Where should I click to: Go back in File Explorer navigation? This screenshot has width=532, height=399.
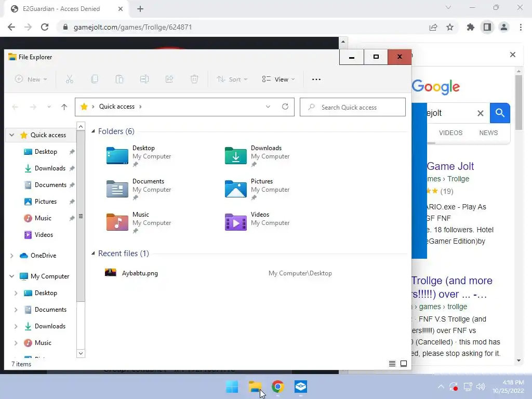pyautogui.click(x=15, y=107)
